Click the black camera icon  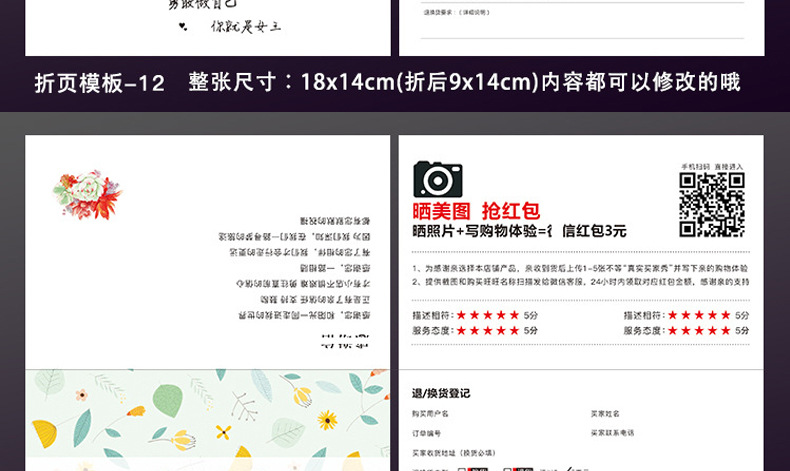tap(438, 179)
